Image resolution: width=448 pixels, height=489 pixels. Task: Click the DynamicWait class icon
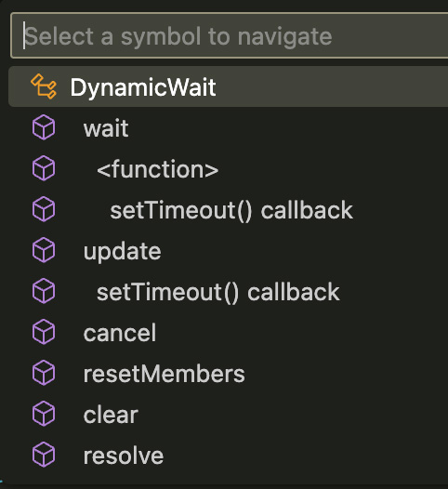pyautogui.click(x=44, y=86)
